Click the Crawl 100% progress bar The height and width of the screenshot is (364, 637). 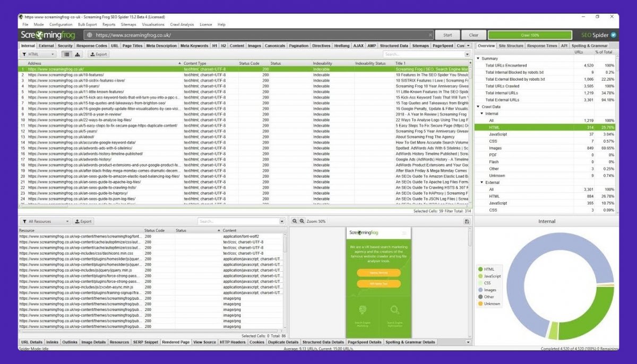(x=530, y=35)
